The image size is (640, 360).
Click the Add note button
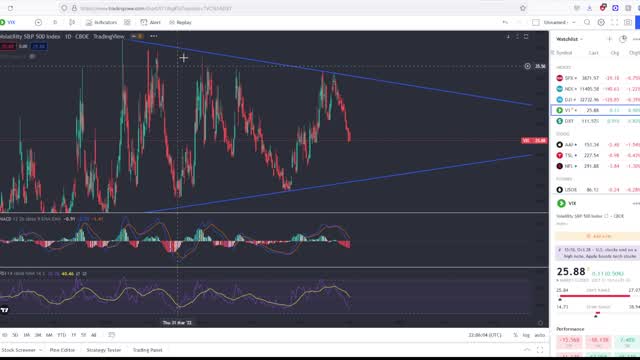point(598,236)
